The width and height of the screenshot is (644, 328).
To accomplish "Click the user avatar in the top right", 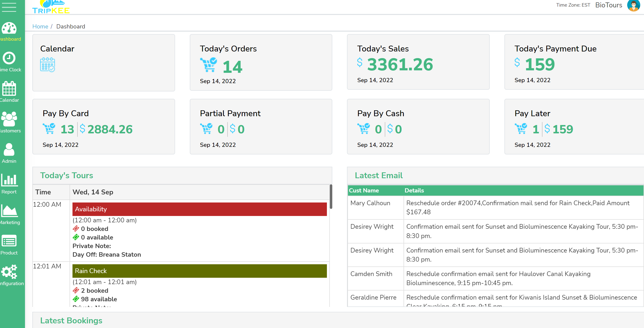I will point(633,5).
